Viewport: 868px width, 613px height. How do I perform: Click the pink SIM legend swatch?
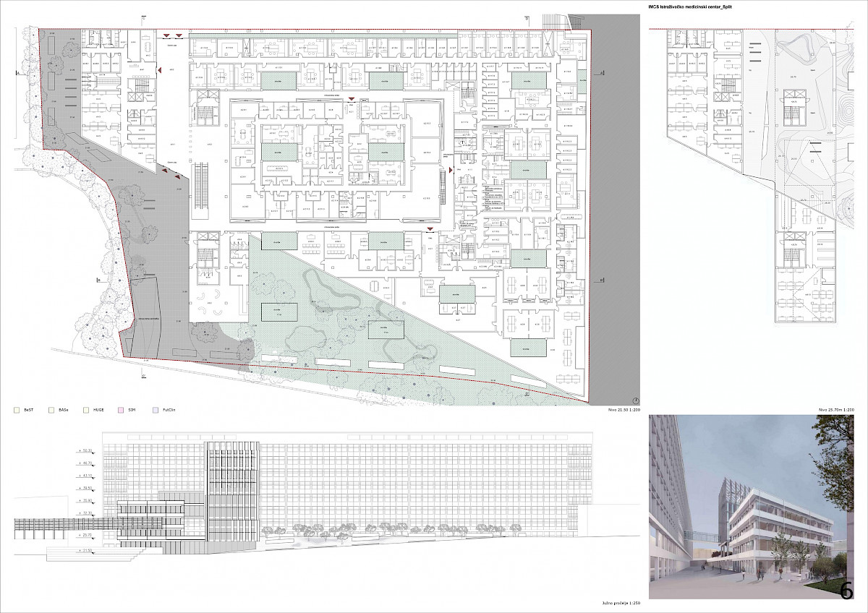pos(121,409)
